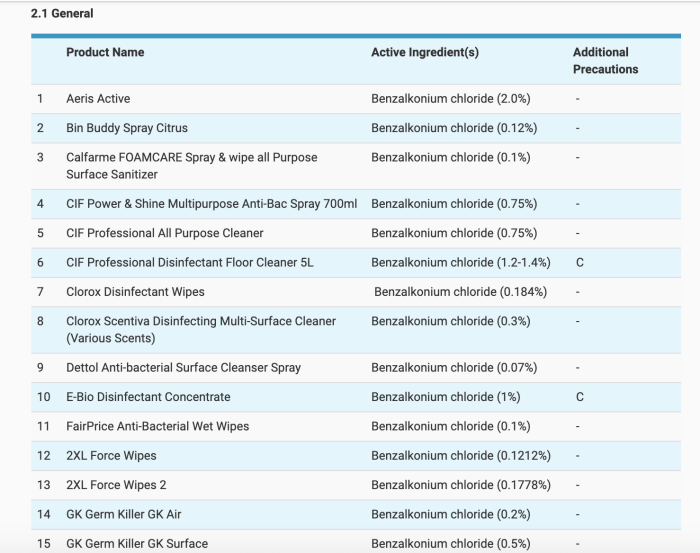Click 'Dettol Anti-bacterial Surface Cleanser Spray'
The height and width of the screenshot is (553, 700).
click(x=183, y=368)
